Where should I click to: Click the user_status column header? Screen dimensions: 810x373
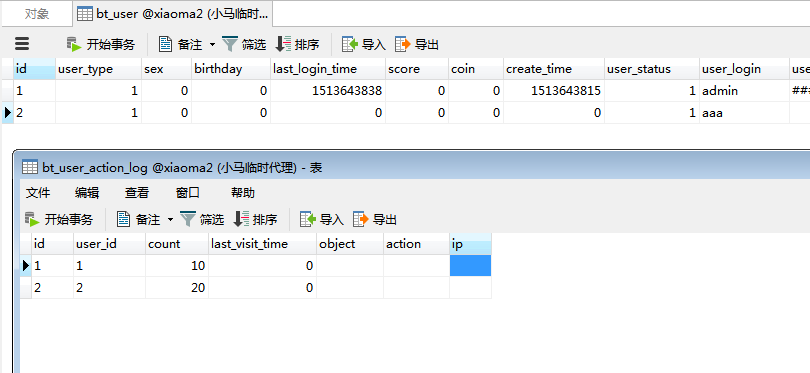click(x=652, y=69)
